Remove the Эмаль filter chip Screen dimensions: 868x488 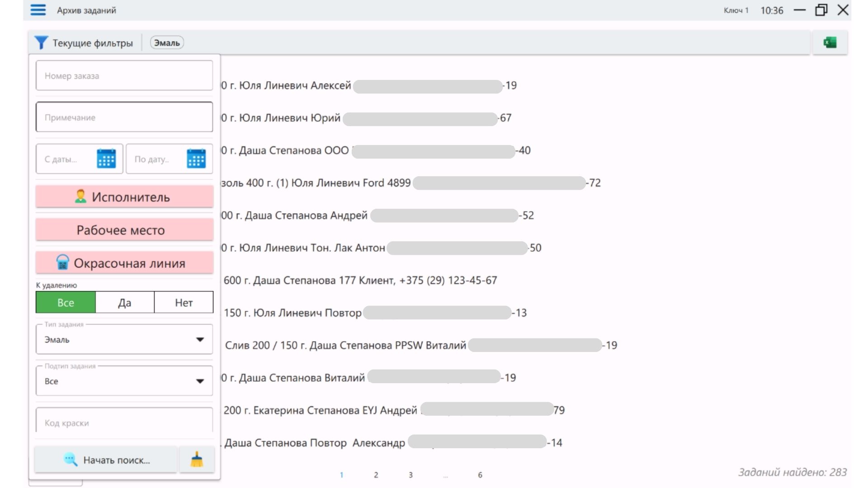click(x=167, y=43)
